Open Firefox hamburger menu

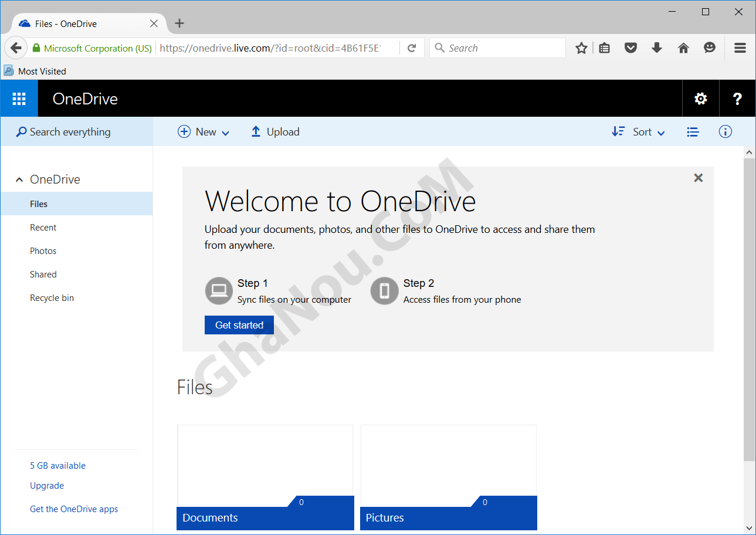pos(740,48)
